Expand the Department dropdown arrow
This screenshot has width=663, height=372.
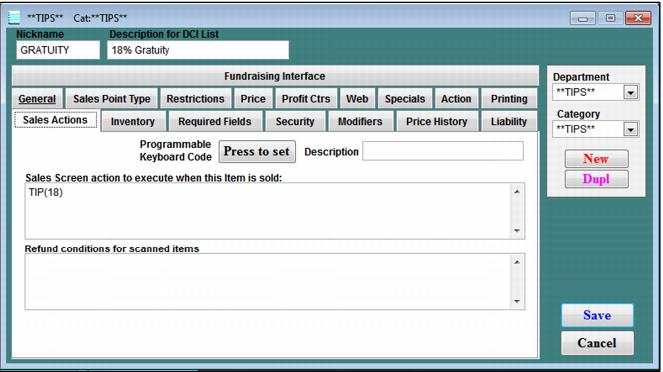tap(630, 93)
